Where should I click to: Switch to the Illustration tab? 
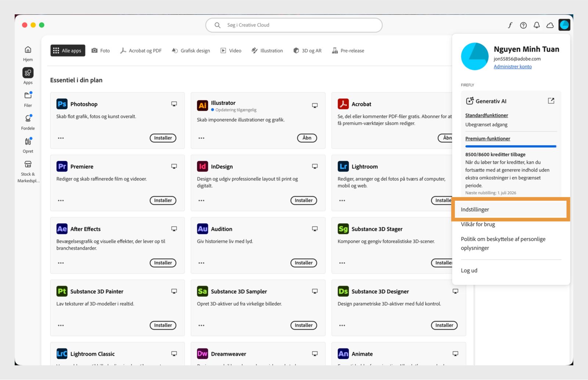267,51
